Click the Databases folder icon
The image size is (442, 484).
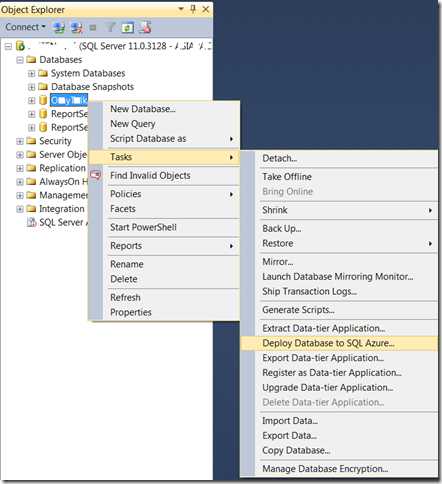(31, 60)
